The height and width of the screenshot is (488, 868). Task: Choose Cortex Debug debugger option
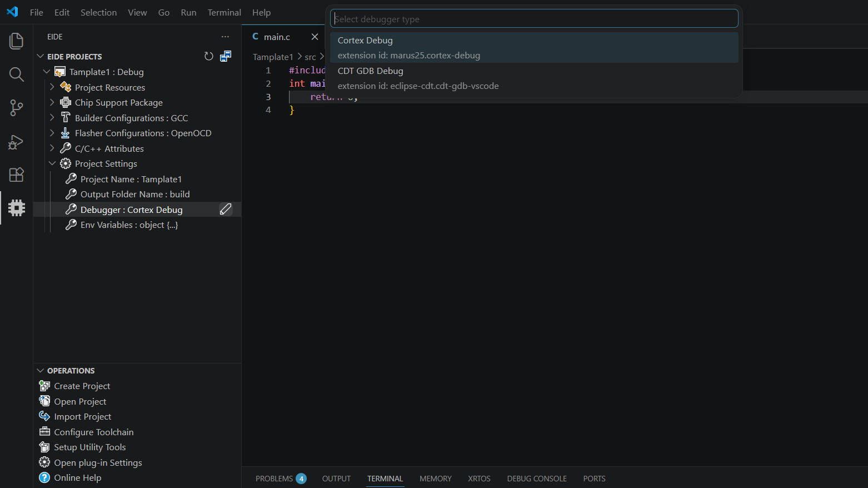coord(534,47)
